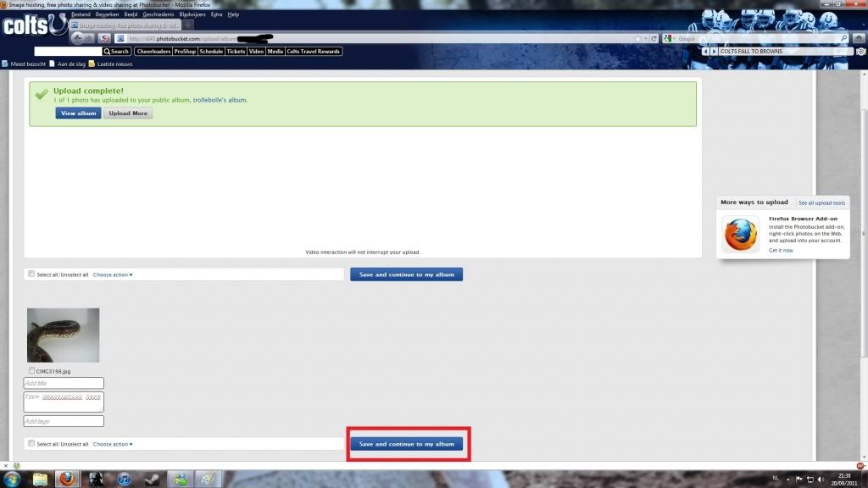Click the network icon in system tray
The width and height of the screenshot is (868, 488).
click(810, 480)
